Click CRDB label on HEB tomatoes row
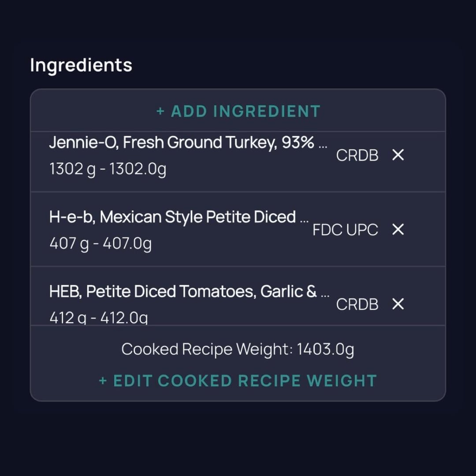The height and width of the screenshot is (476, 476). [x=357, y=304]
